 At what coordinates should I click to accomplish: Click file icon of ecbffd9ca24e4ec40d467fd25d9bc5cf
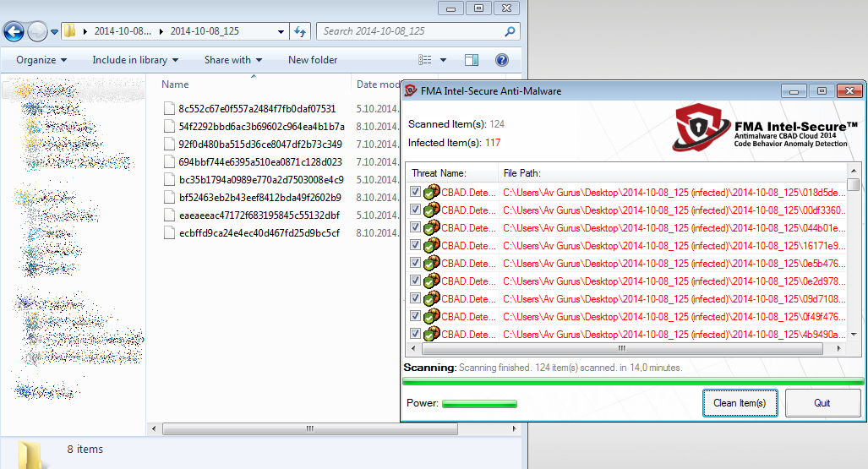(x=169, y=232)
